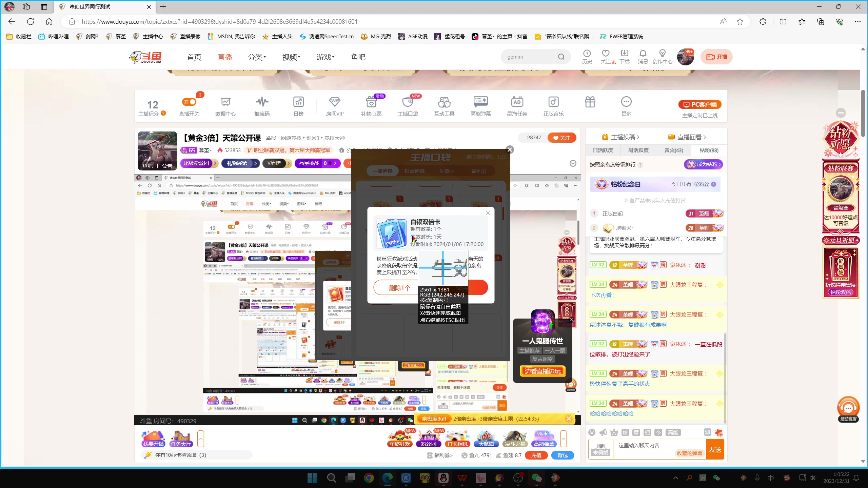
Task: Click the gift box icon in toolbar
Action: coord(590,102)
